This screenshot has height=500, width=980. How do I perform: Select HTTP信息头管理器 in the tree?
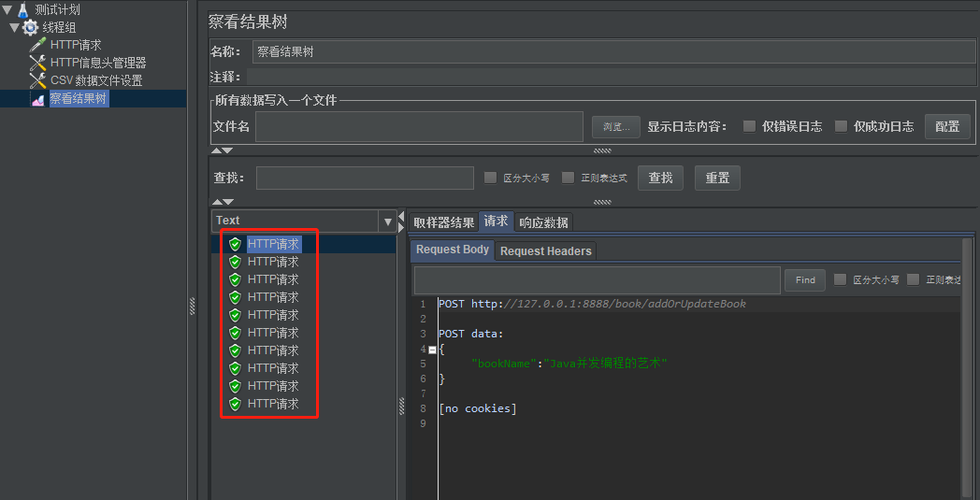tap(98, 63)
